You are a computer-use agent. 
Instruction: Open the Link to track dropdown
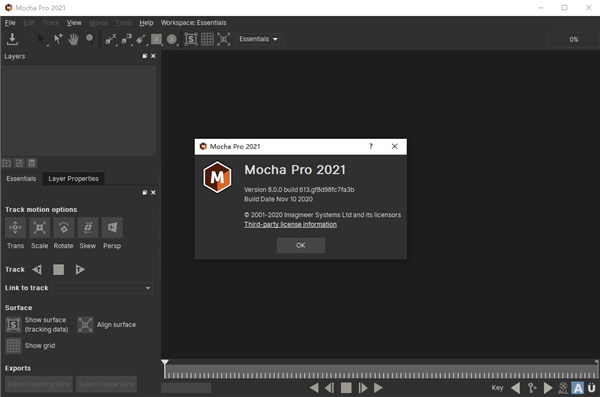pyautogui.click(x=102, y=288)
